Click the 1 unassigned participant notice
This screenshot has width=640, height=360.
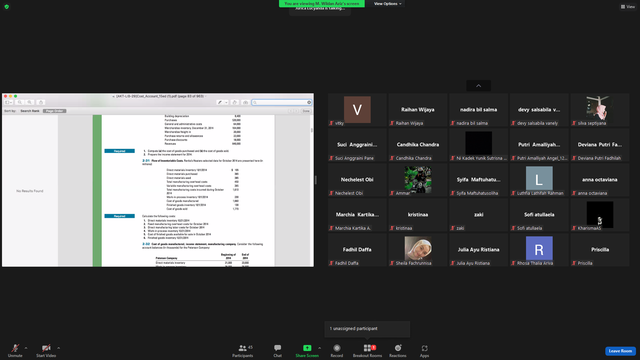click(367, 329)
